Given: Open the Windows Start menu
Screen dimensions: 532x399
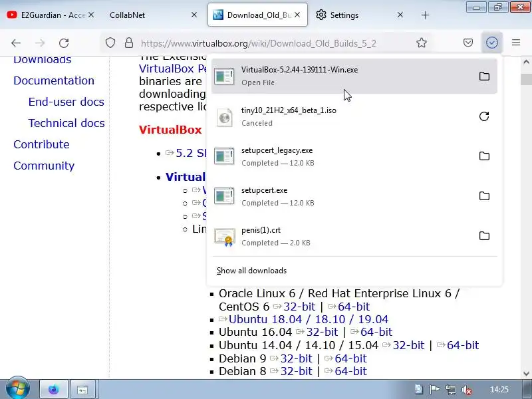Looking at the screenshot, I should point(18,389).
